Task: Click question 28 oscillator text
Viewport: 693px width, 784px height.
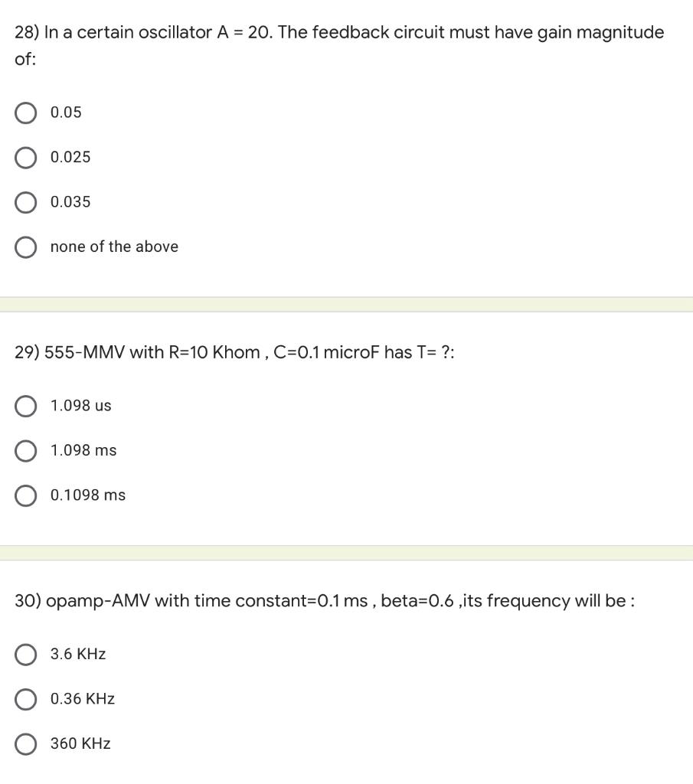Action: coord(339,45)
